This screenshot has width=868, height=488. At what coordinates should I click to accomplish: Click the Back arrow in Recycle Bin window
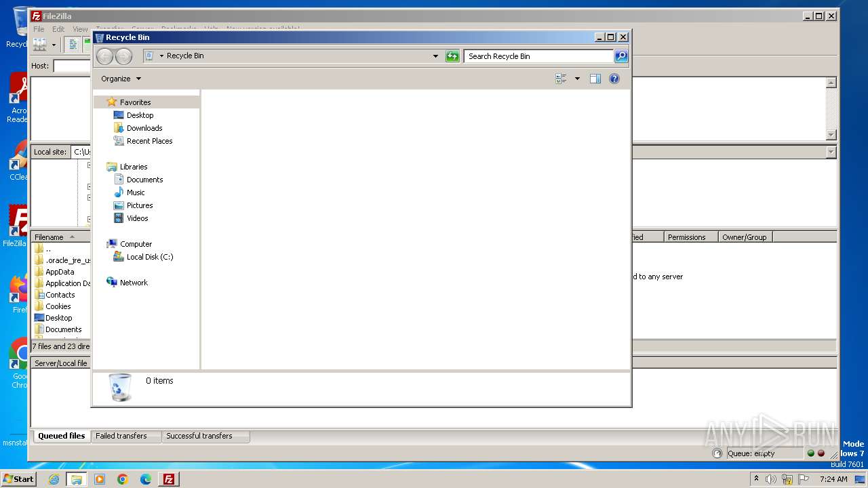click(x=104, y=56)
